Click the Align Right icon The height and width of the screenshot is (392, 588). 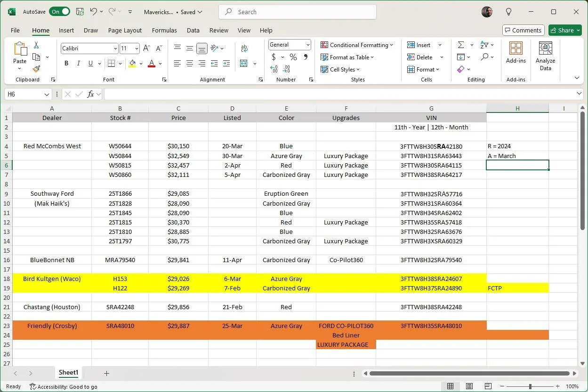pyautogui.click(x=201, y=63)
